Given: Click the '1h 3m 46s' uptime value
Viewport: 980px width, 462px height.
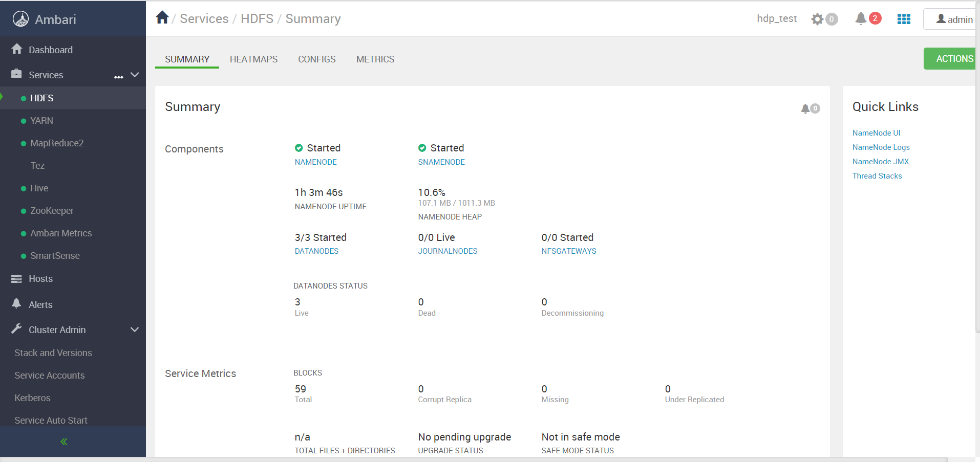Looking at the screenshot, I should (318, 193).
